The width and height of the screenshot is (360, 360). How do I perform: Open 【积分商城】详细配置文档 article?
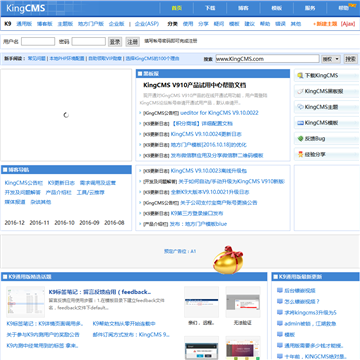[x=202, y=124]
